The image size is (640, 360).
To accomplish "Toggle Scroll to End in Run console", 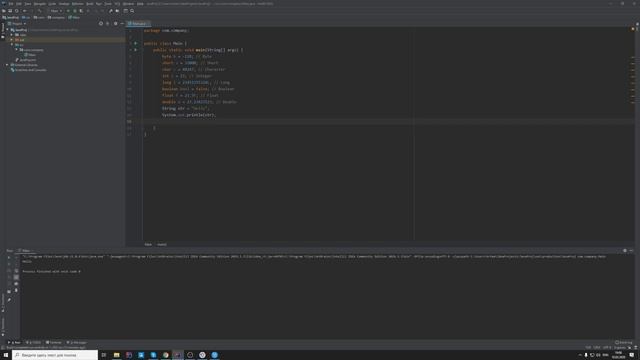I will pos(16,277).
